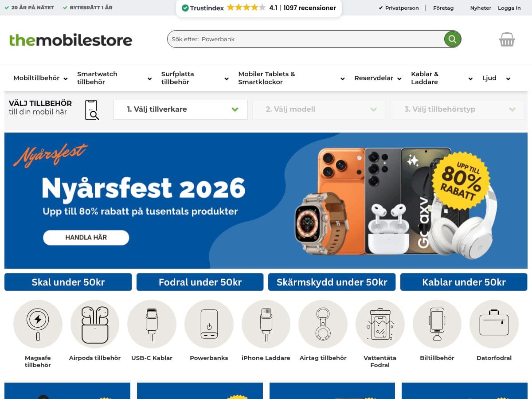Click Skärmskydd under 50kr button
The image size is (532, 399).
[332, 282]
